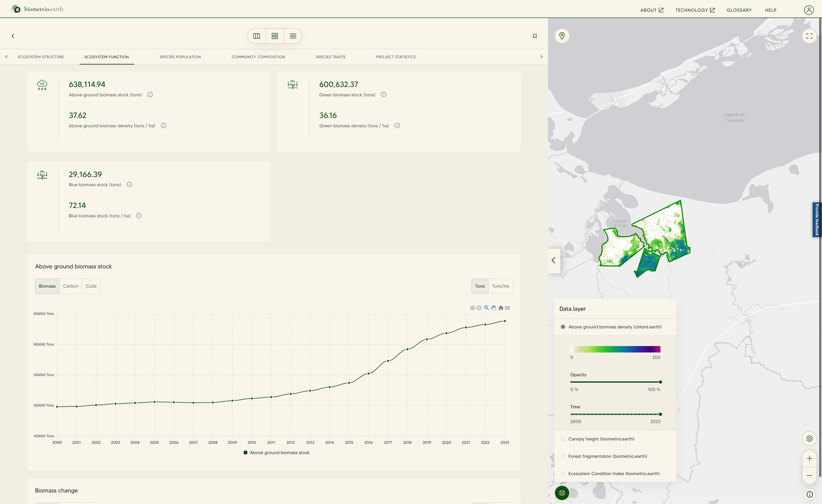
Task: Open the About link
Action: 651,10
